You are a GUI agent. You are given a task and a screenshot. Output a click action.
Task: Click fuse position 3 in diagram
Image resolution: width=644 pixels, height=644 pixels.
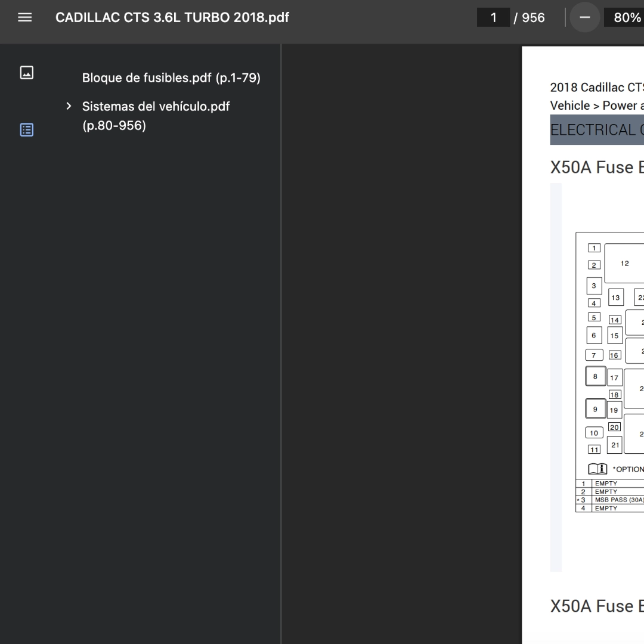click(594, 286)
